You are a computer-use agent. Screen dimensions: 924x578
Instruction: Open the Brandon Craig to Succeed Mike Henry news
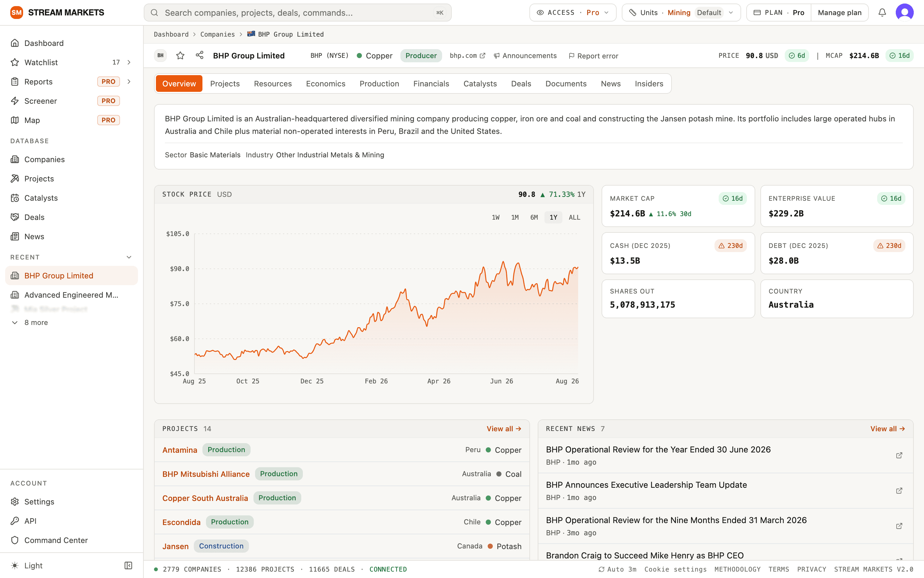coord(645,555)
